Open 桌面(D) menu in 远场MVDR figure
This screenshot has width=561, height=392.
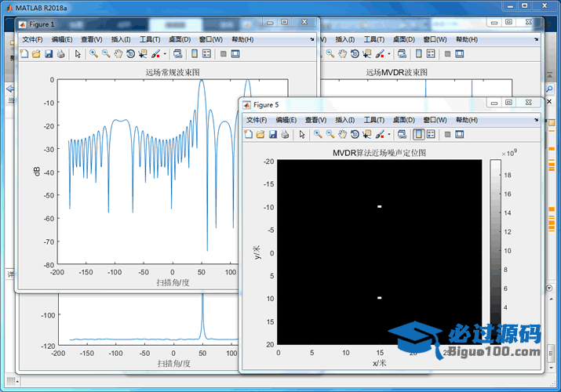(x=404, y=39)
